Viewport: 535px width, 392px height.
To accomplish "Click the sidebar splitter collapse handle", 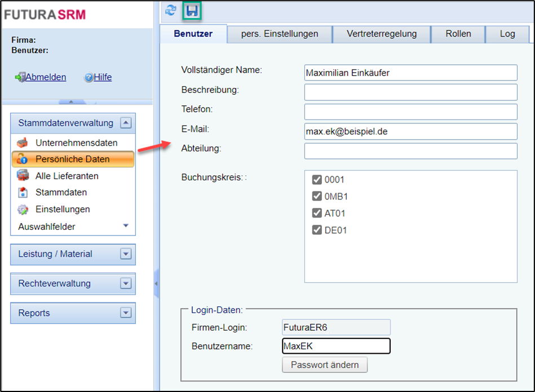I will click(156, 285).
